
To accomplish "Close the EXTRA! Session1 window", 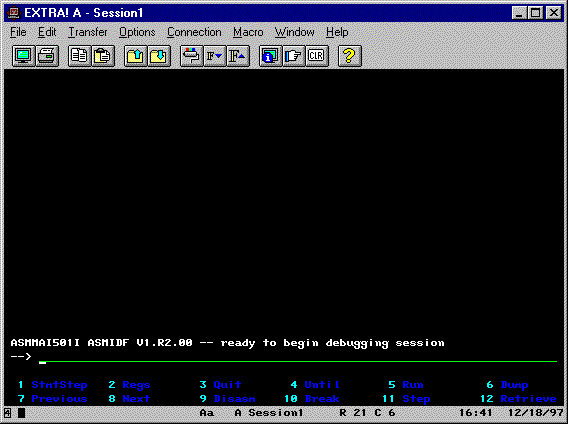I will (554, 13).
